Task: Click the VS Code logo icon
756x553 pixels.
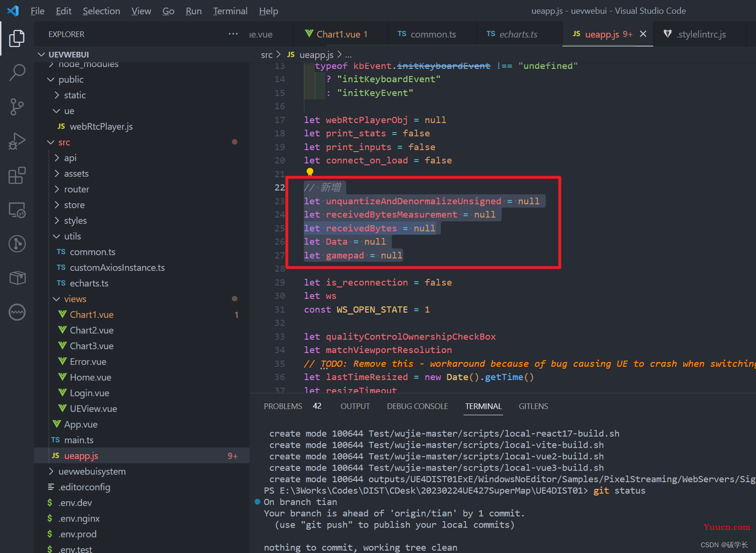Action: coord(13,10)
